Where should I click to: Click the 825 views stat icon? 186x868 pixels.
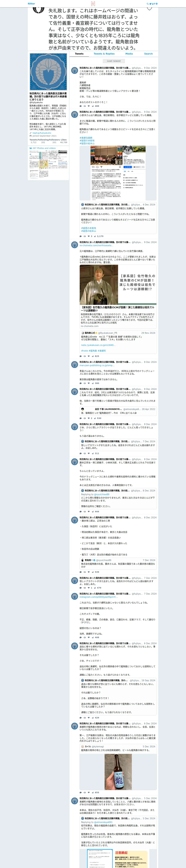click(x=93, y=356)
